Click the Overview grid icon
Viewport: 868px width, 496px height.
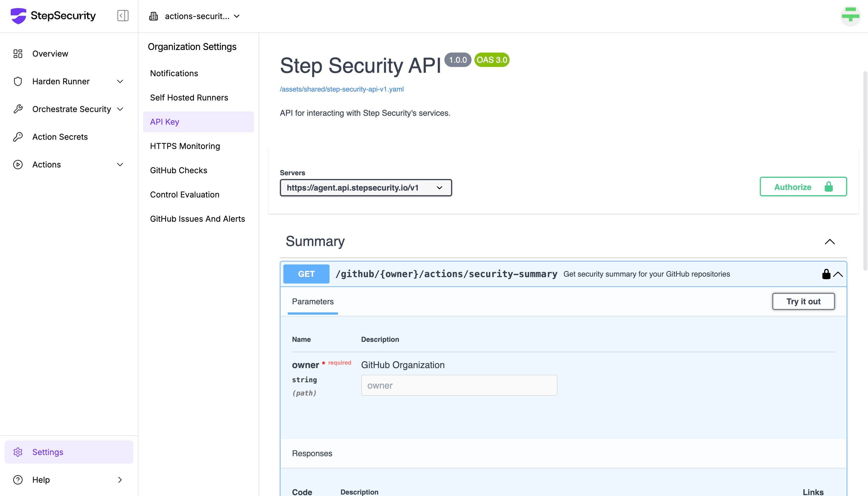[18, 54]
